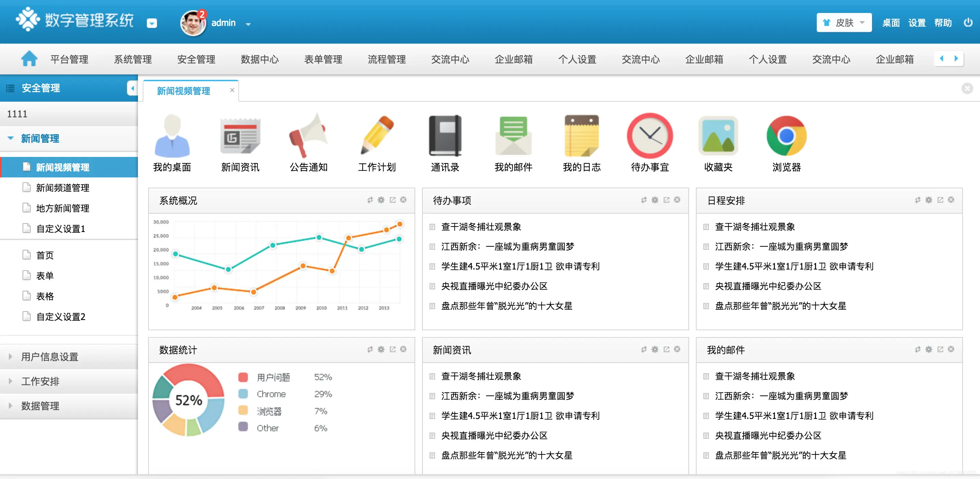The image size is (980, 479).
Task: Click the Chrome legend color swatch
Action: 243,394
